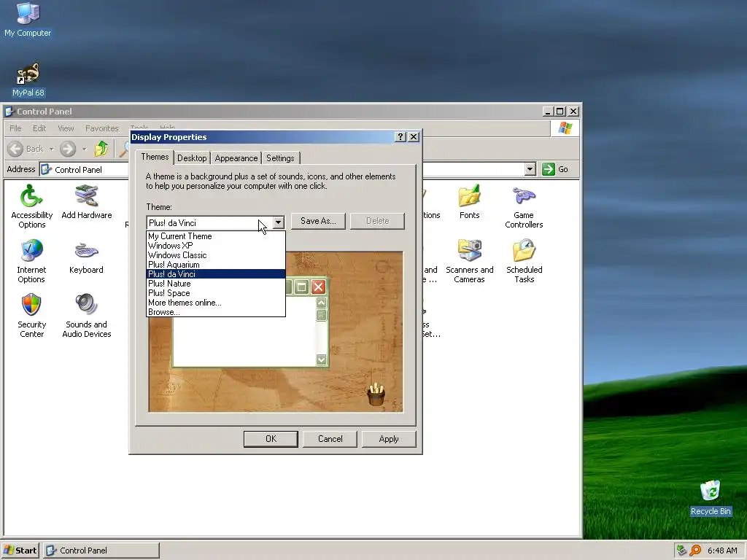
Task: Choose Browse... in the theme list
Action: pyautogui.click(x=216, y=312)
